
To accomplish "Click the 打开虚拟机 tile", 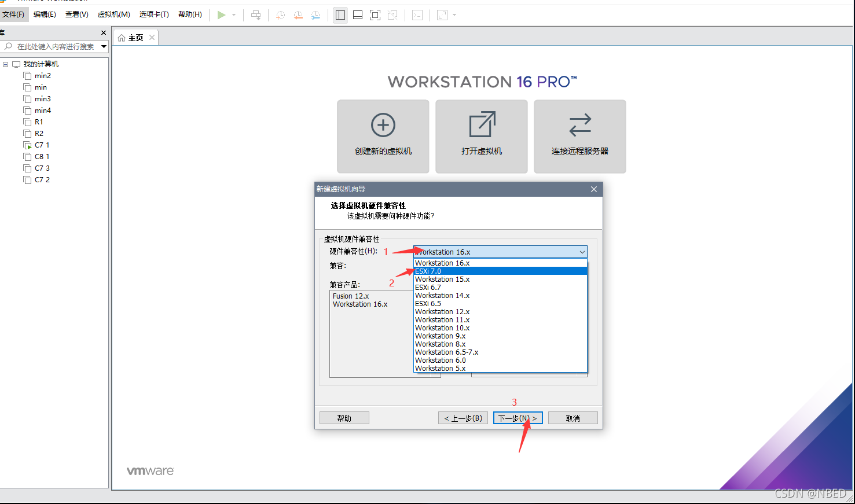I will [x=482, y=137].
